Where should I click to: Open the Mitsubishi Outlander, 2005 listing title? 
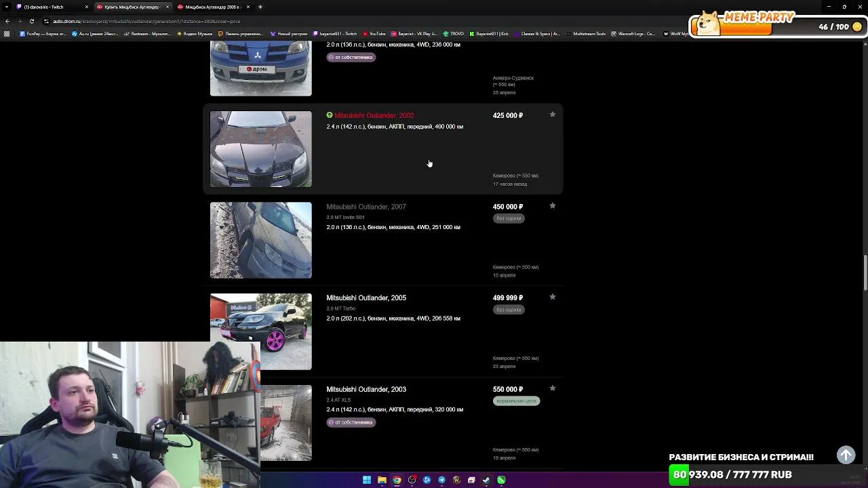pos(366,298)
